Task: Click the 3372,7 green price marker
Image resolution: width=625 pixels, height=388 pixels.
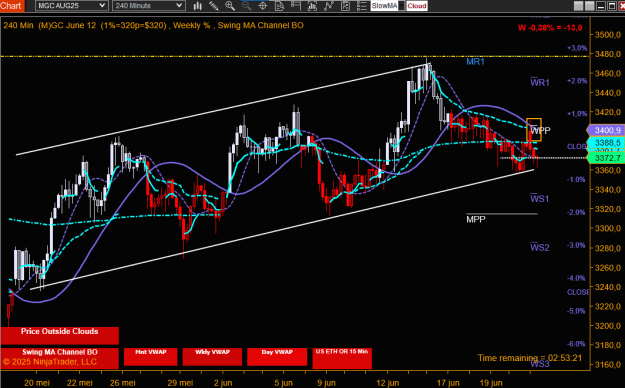Action: click(605, 158)
